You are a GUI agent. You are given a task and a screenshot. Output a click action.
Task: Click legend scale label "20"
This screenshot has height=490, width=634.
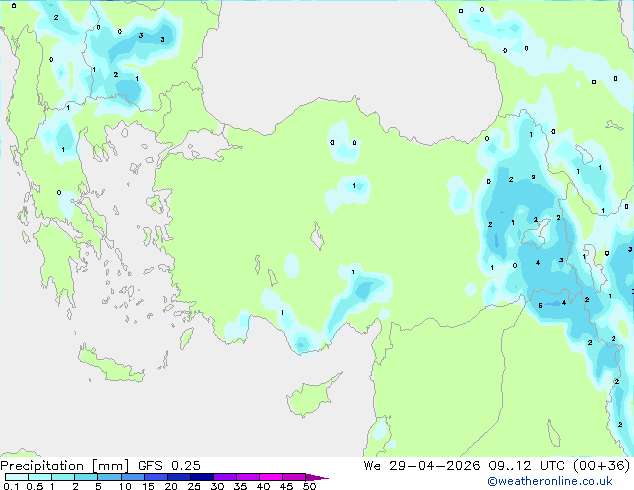171,486
